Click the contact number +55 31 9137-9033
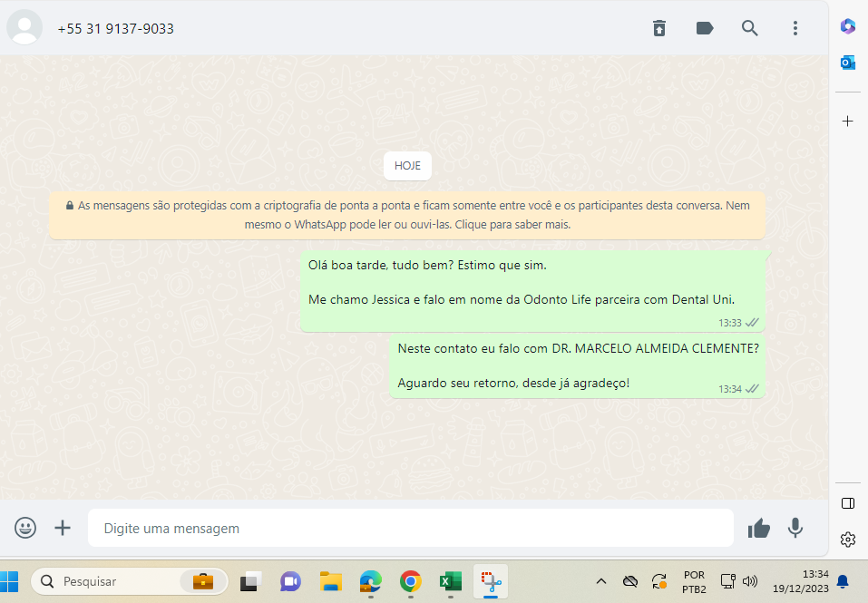This screenshot has height=603, width=868. [116, 29]
